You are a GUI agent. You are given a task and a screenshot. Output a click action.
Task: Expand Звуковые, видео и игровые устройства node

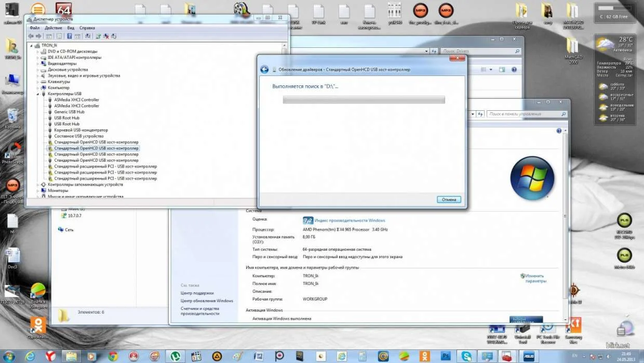pyautogui.click(x=37, y=75)
